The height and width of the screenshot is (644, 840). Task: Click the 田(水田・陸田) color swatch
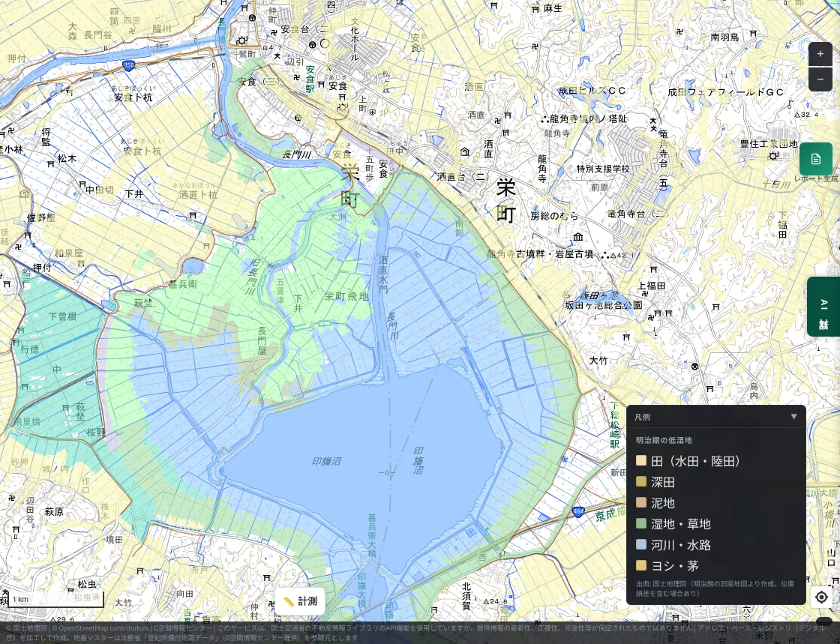[640, 461]
